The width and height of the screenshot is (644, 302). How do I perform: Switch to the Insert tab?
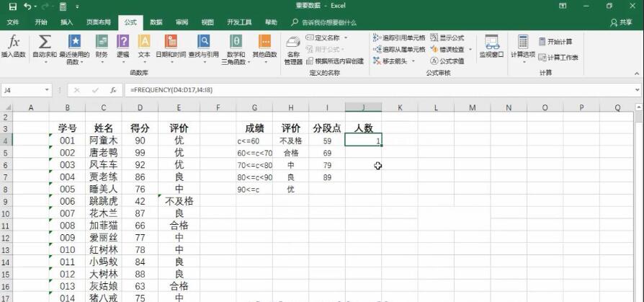(x=66, y=22)
